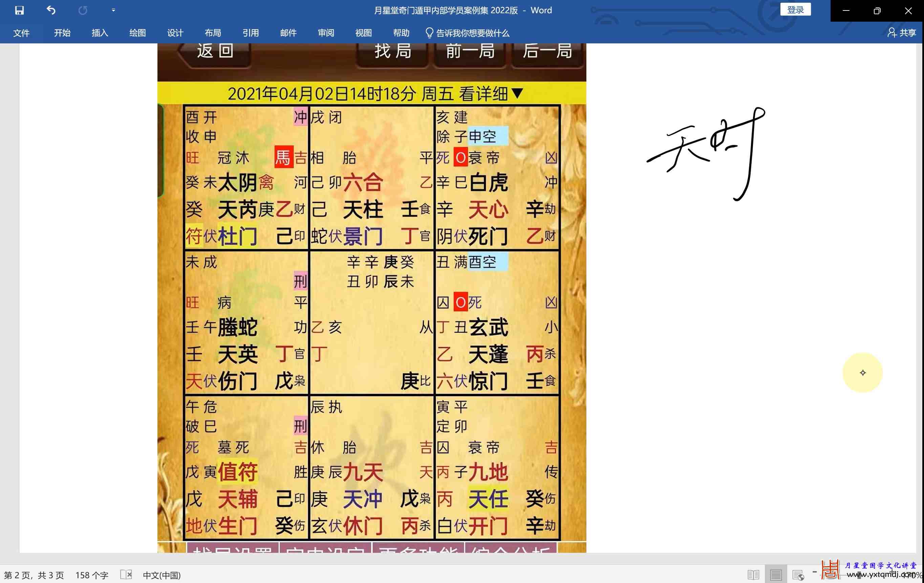This screenshot has height=583, width=924.
Task: Open the 文件 (File) menu
Action: point(21,33)
